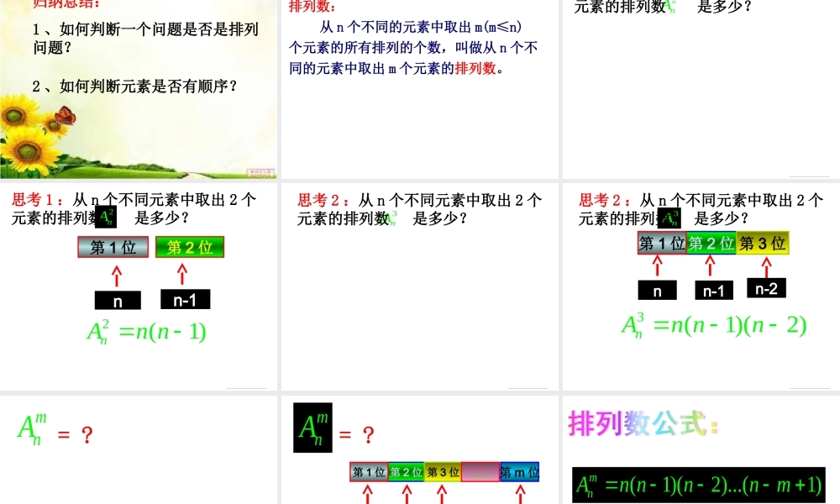
Task: Click the blue definition text '从n个不同的元素中取出m(m≤n)'
Action: tap(421, 27)
